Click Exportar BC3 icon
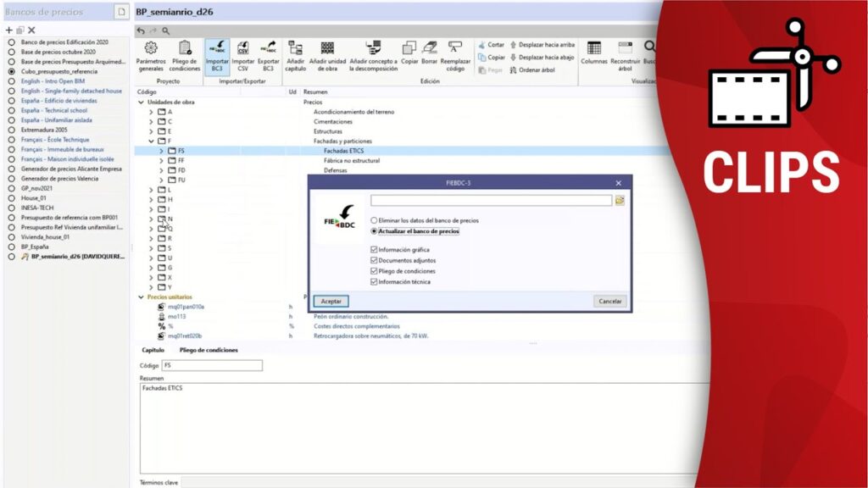868x488 pixels. pos(268,49)
